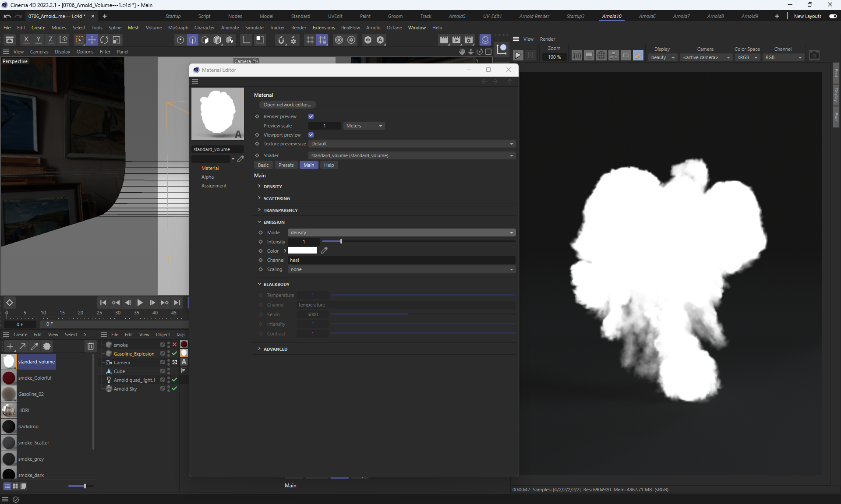Open the MoGraph menu
This screenshot has width=841, height=504.
pyautogui.click(x=178, y=28)
